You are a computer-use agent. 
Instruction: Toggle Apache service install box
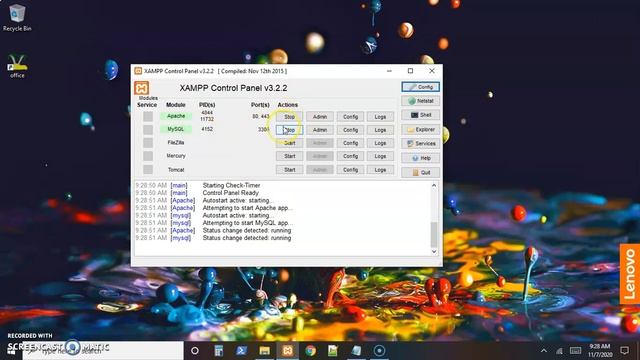click(148, 116)
